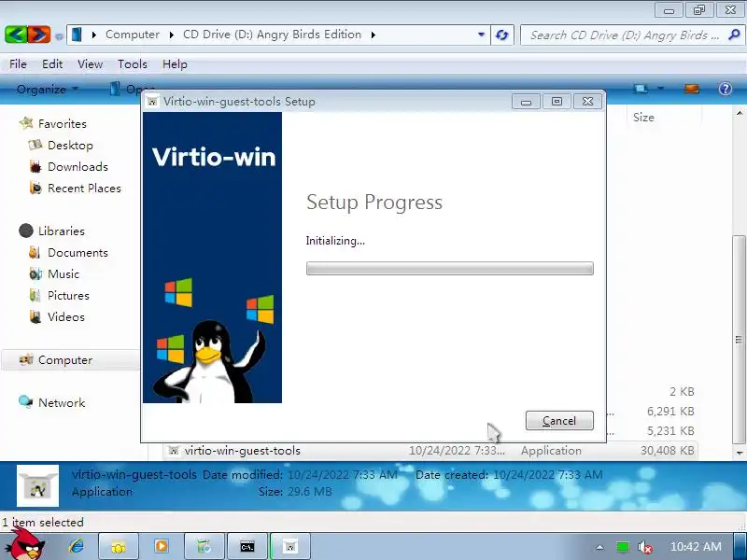Click the Favorites star icon
Viewport: 747px width, 560px height.
[x=26, y=123]
